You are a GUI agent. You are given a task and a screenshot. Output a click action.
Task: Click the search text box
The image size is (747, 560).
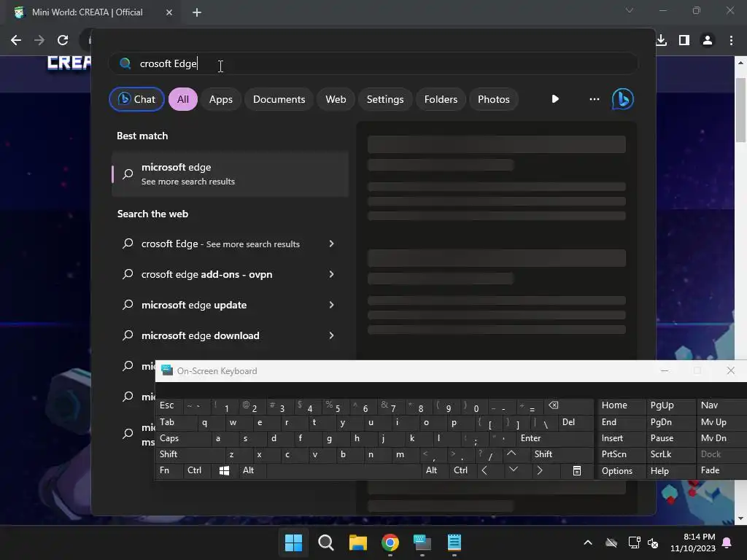point(373,63)
